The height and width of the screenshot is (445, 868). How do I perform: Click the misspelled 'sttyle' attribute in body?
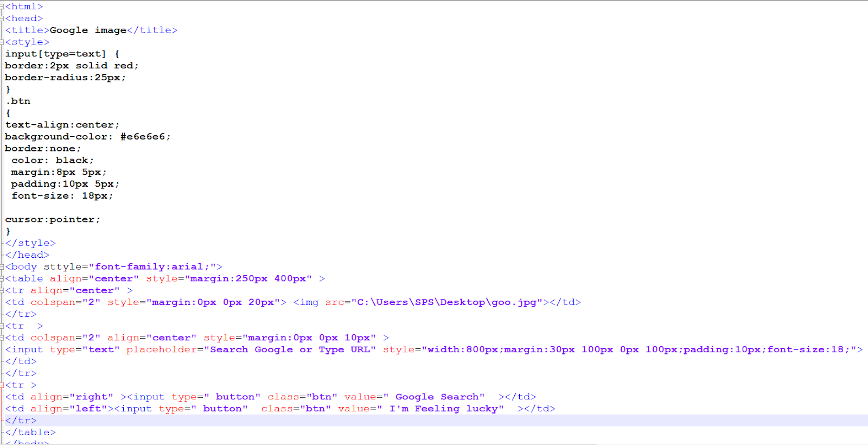pos(62,267)
